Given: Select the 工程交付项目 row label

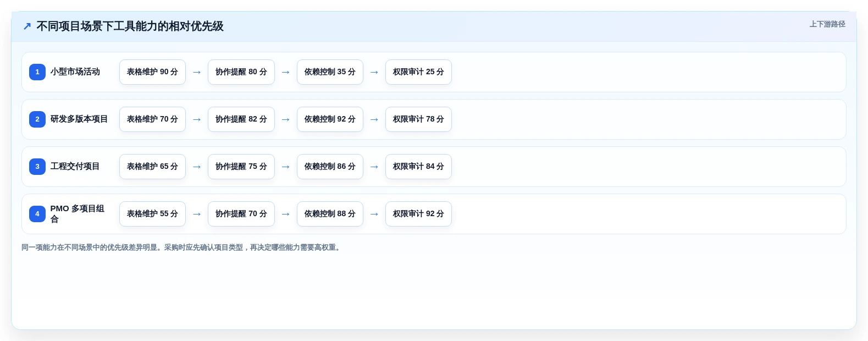Looking at the screenshot, I should pyautogui.click(x=75, y=167).
